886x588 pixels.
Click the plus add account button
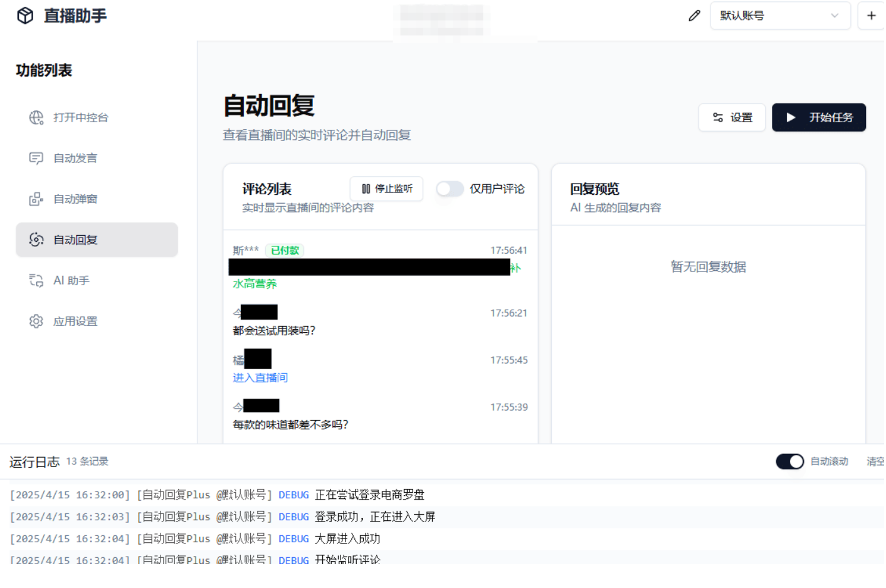point(871,16)
